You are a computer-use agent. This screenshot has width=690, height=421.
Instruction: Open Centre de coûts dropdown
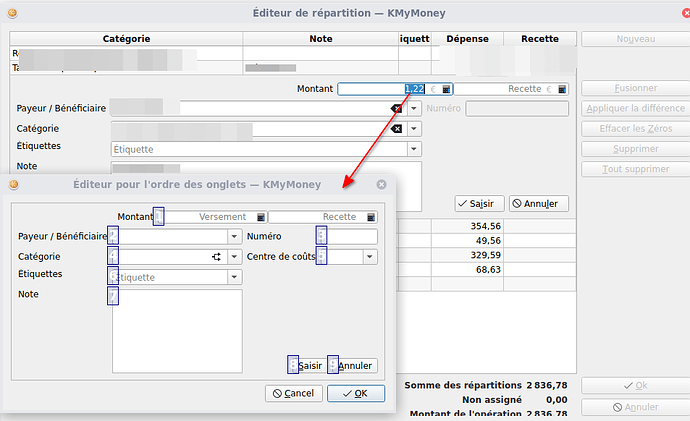coord(370,257)
